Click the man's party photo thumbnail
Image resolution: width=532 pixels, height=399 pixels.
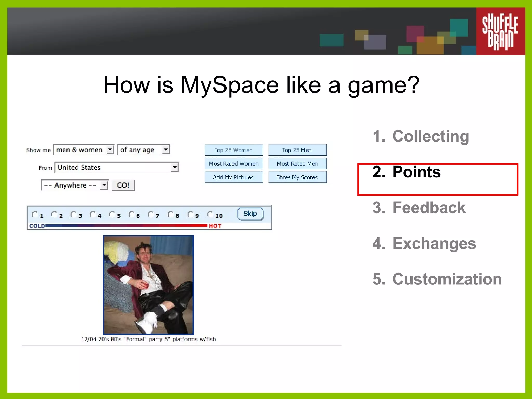[x=148, y=285]
